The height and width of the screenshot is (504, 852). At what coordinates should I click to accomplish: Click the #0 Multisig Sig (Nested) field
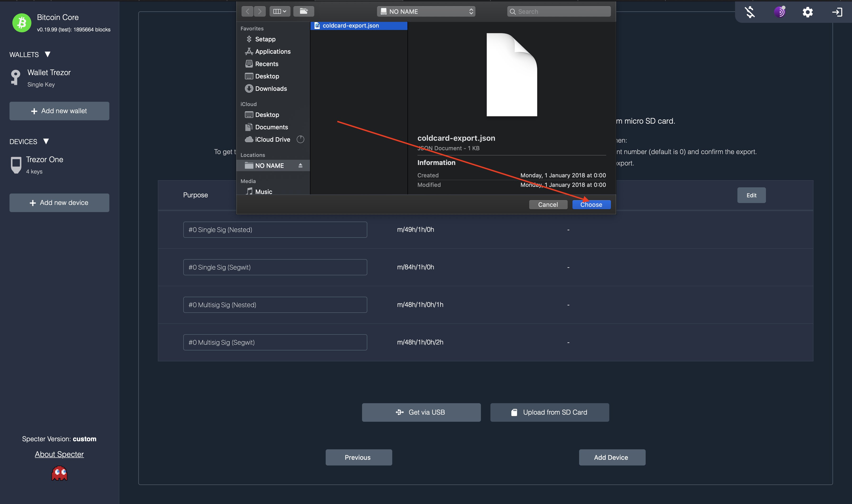275,305
